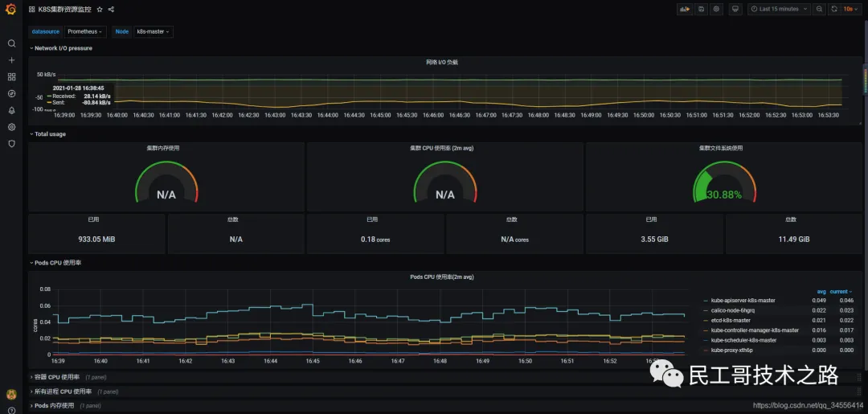Viewport: 868px width, 414px height.
Task: Change etcd-k8s-master legend color line
Action: click(x=706, y=321)
